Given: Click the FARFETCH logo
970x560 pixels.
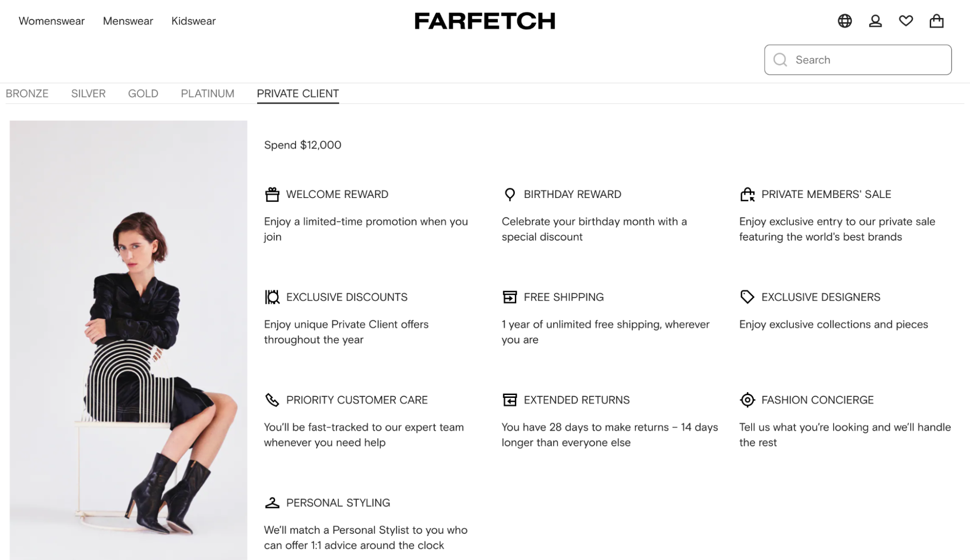Looking at the screenshot, I should pos(485,20).
